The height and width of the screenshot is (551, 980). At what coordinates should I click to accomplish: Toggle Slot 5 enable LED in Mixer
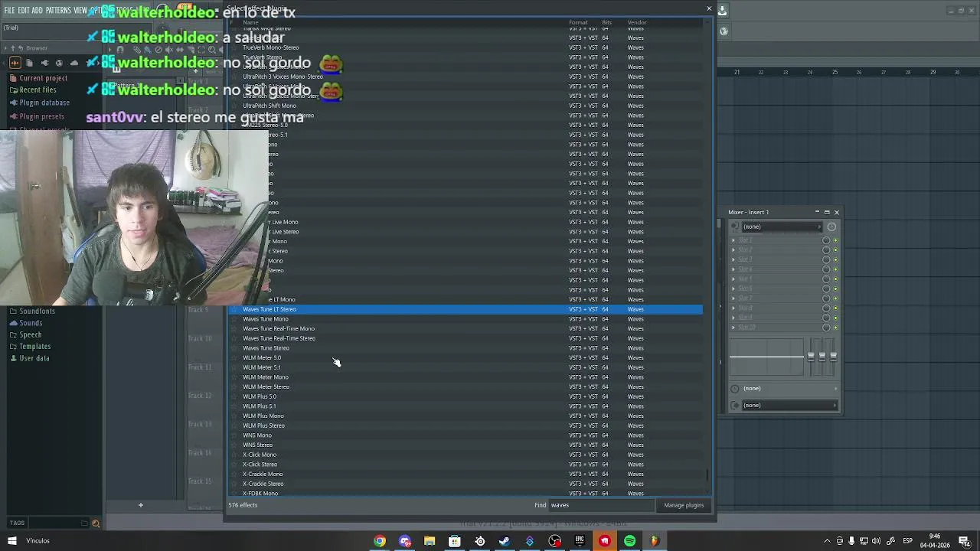(x=835, y=279)
